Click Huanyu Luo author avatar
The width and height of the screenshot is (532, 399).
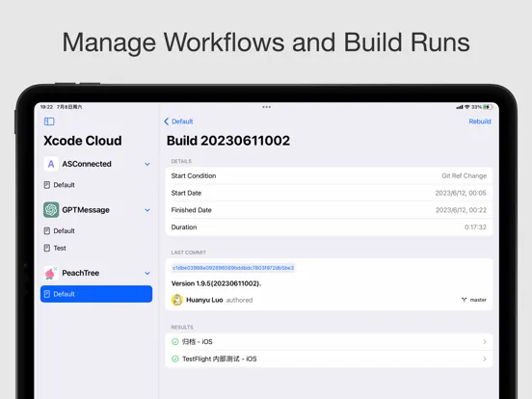177,300
